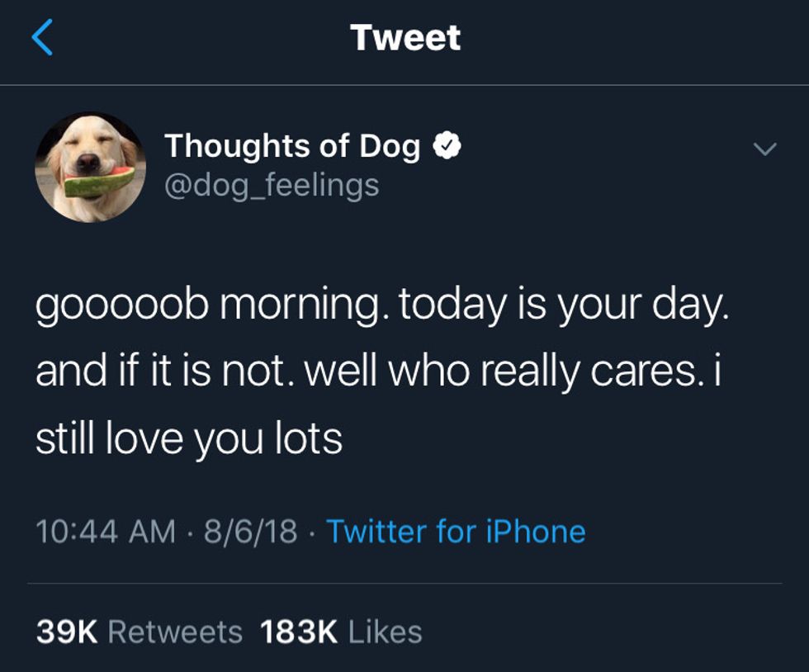Image resolution: width=809 pixels, height=672 pixels.
Task: Show the Retweets list via Retweets label
Action: pyautogui.click(x=175, y=632)
